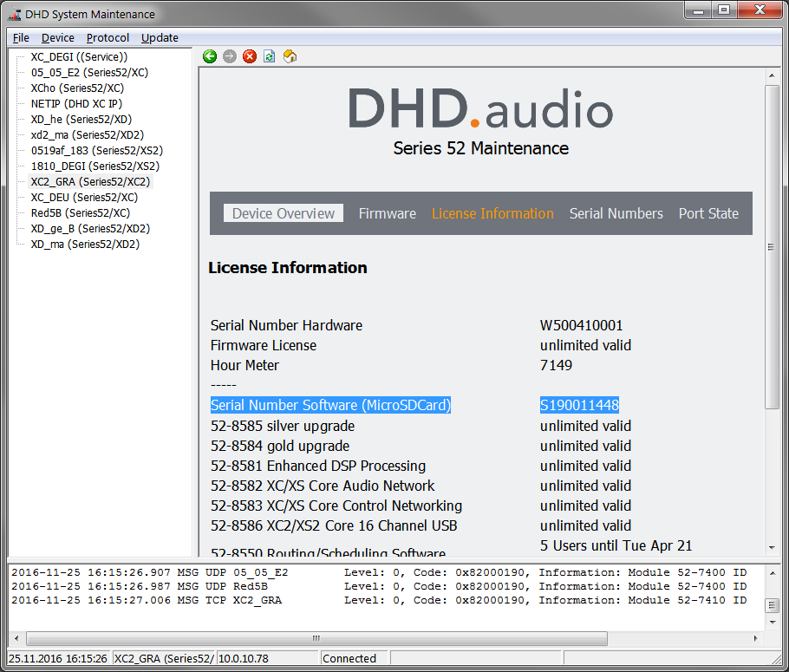Select XD_ge_B (Series52/XD2) device
This screenshot has height=672, width=789.
[90, 229]
